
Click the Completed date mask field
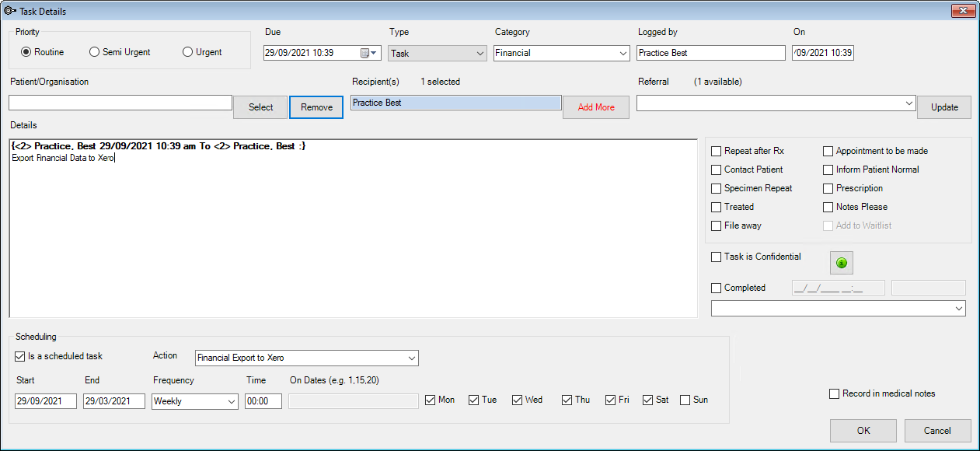[x=838, y=288]
